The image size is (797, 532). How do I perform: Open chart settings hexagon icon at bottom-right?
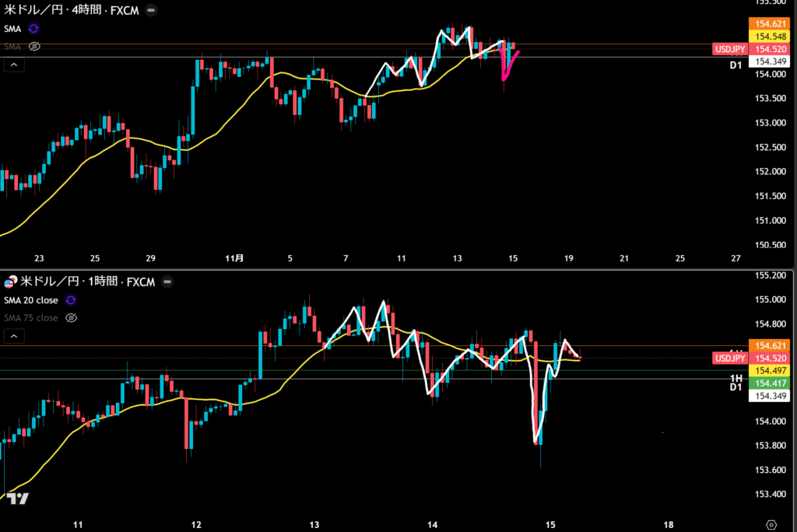(x=771, y=523)
